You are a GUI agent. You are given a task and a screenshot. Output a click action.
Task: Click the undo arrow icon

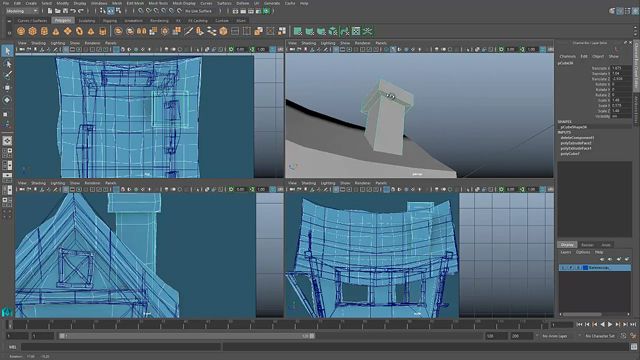point(73,11)
